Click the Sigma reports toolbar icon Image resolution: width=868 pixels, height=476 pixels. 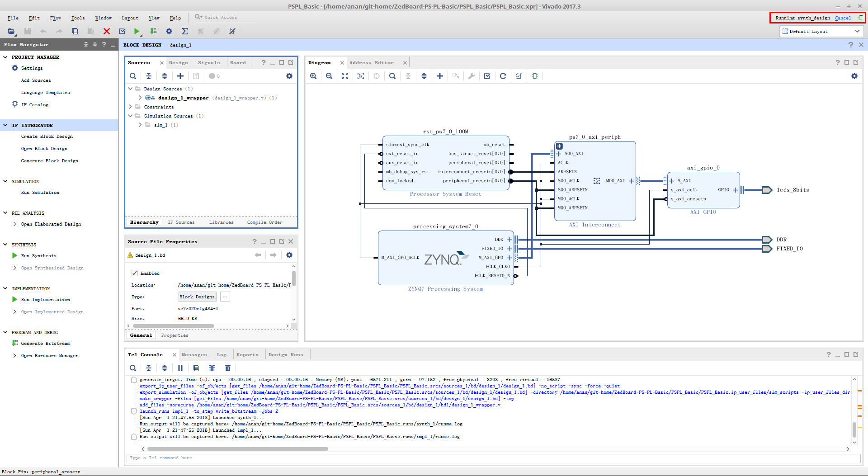[x=185, y=31]
